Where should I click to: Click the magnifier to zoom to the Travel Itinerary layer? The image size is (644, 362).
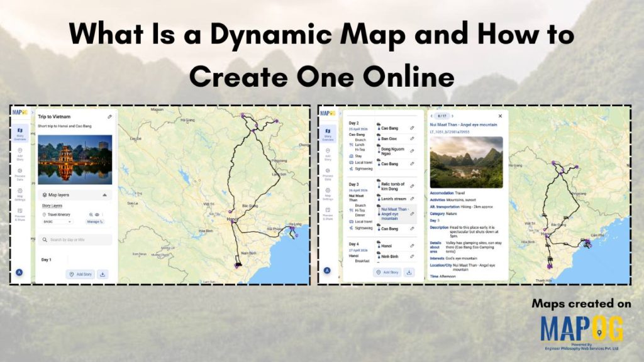pyautogui.click(x=91, y=214)
